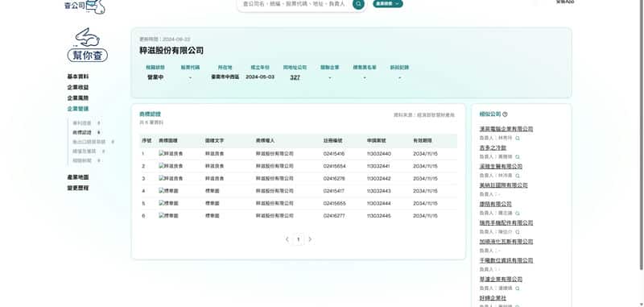Image resolution: width=644 pixels, height=307 pixels.
Task: Click the company search input field
Action: [x=295, y=4]
